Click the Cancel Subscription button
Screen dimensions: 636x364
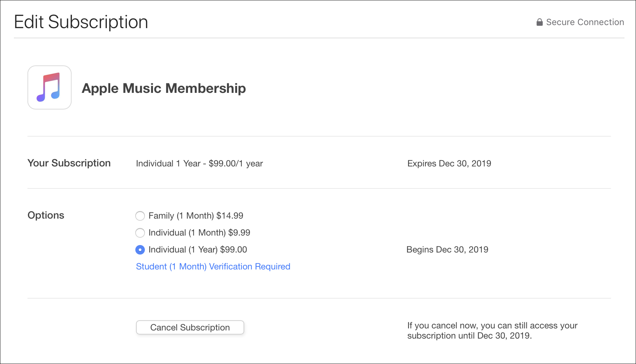[x=190, y=327]
